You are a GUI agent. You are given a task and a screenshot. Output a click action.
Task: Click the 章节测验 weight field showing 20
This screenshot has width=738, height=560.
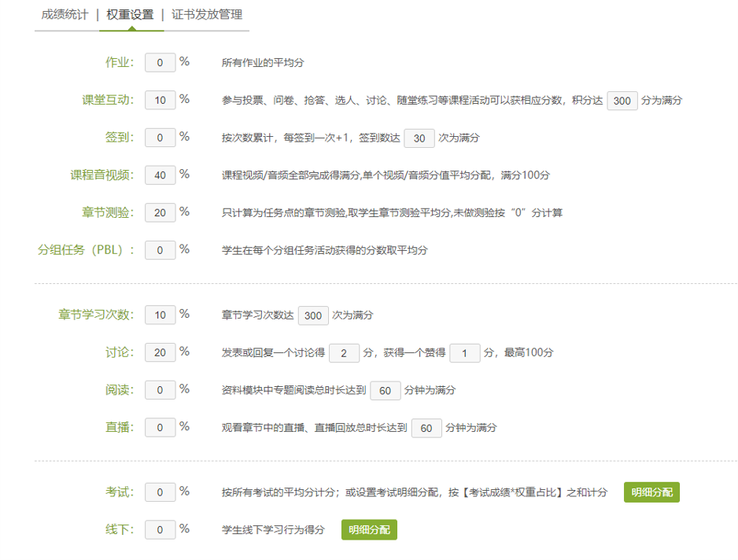pyautogui.click(x=160, y=212)
